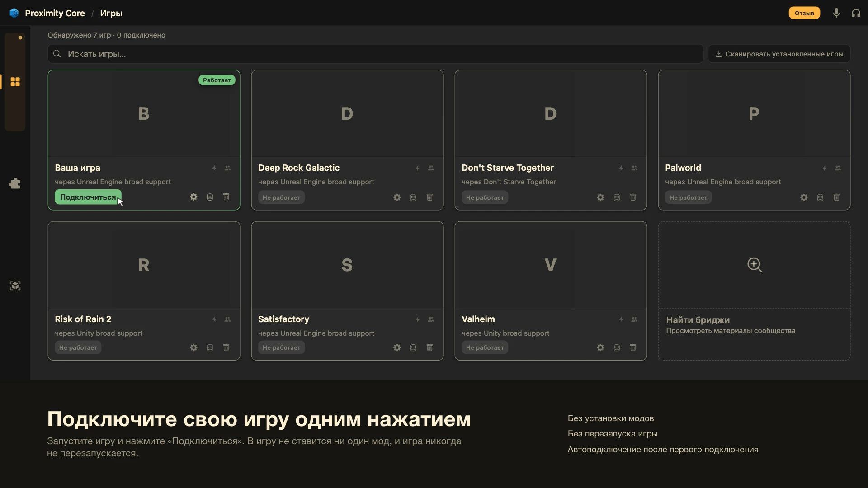This screenshot has width=868, height=488.
Task: Click the green Подключиться button
Action: (x=88, y=197)
